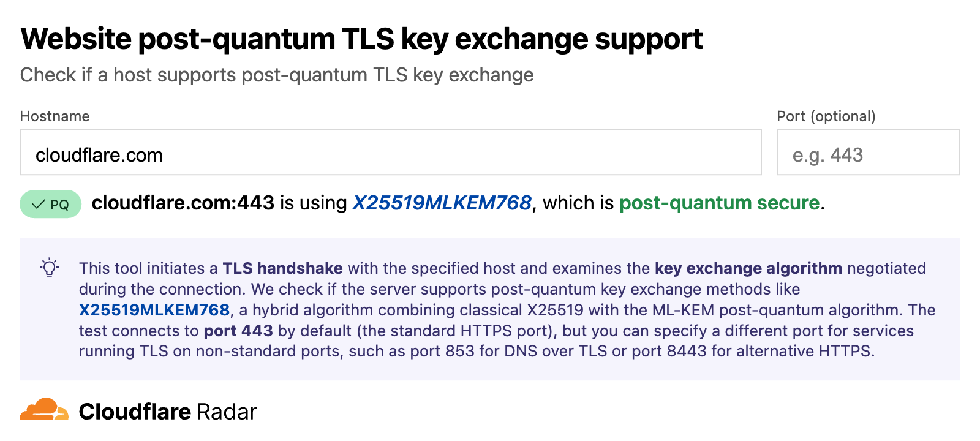Viewport: 980px width, 441px height.
Task: Click the bold "TLS handshake" text
Action: 282,268
